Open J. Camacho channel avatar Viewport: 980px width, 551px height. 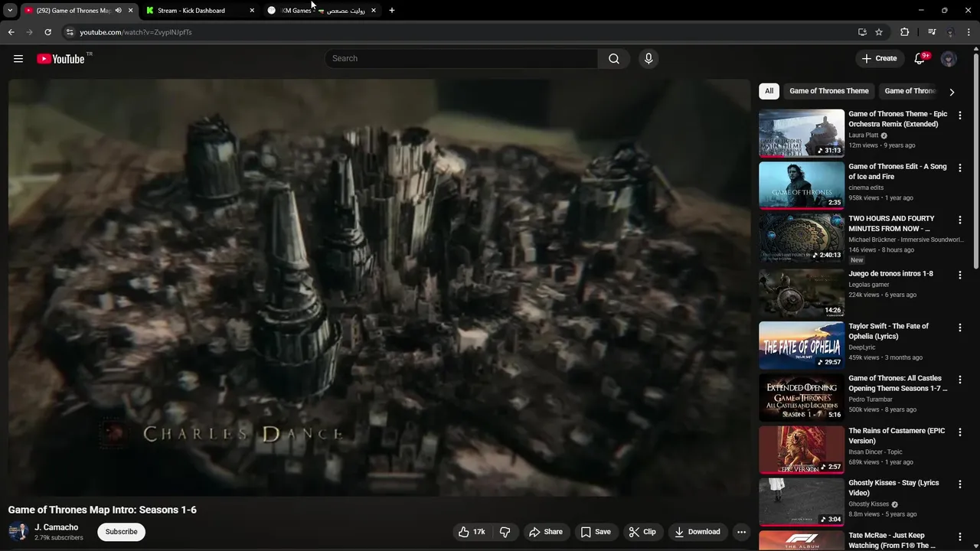[x=18, y=532]
